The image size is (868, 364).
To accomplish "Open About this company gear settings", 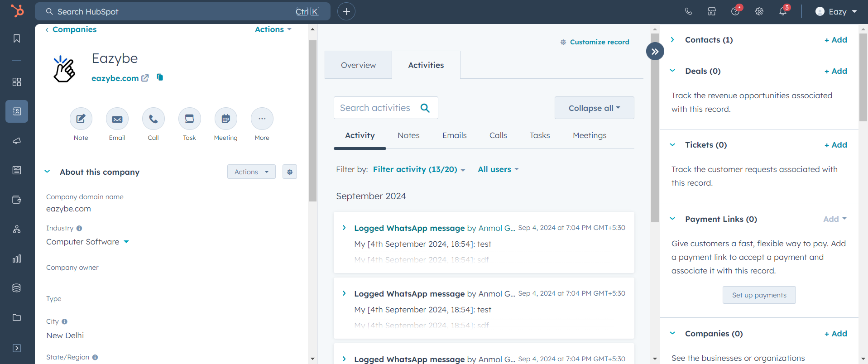I will (290, 172).
